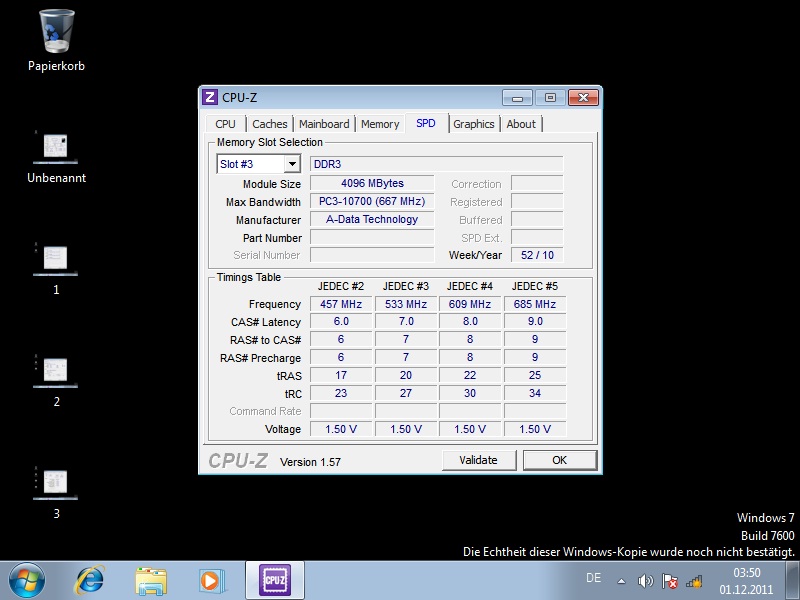
Task: Open the network signal tray icon
Action: click(694, 581)
